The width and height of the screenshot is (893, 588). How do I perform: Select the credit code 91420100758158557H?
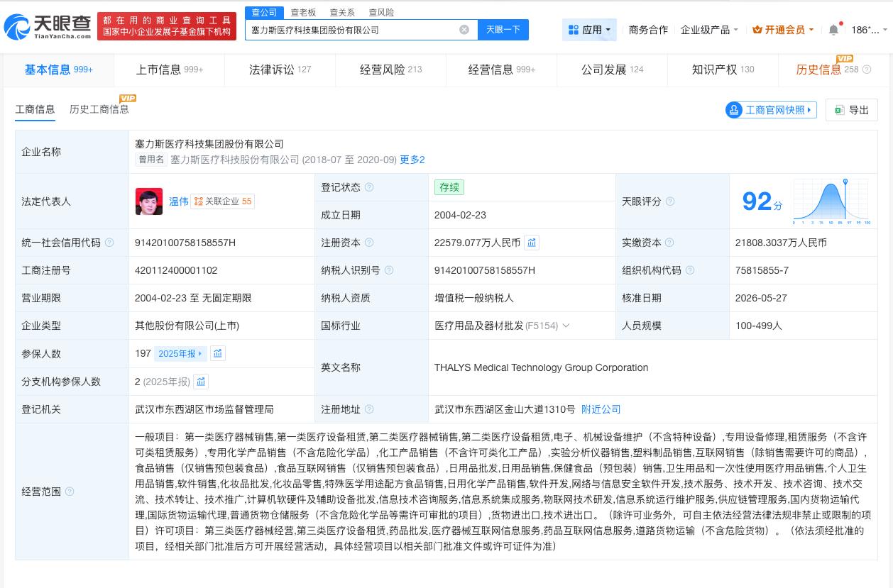tap(185, 243)
